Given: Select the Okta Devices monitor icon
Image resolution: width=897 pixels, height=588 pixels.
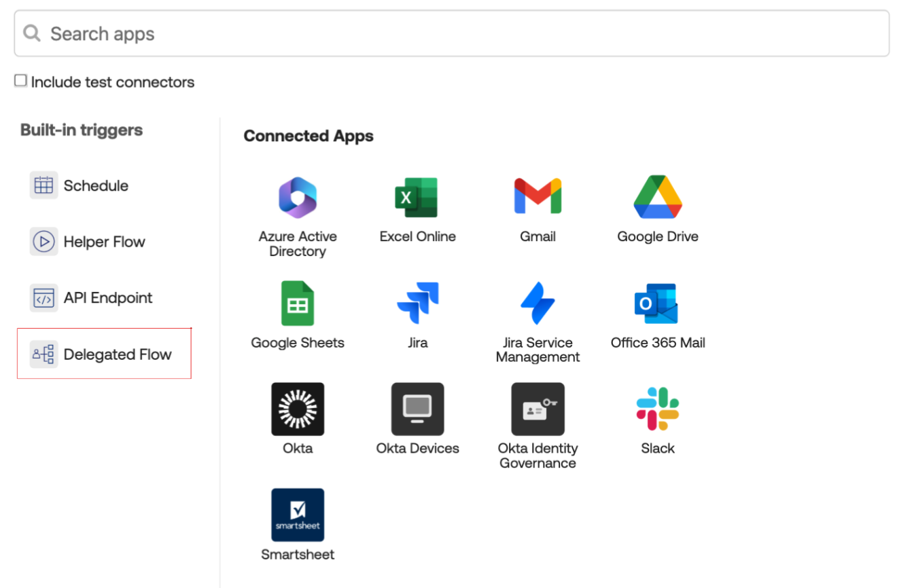Looking at the screenshot, I should tap(417, 409).
